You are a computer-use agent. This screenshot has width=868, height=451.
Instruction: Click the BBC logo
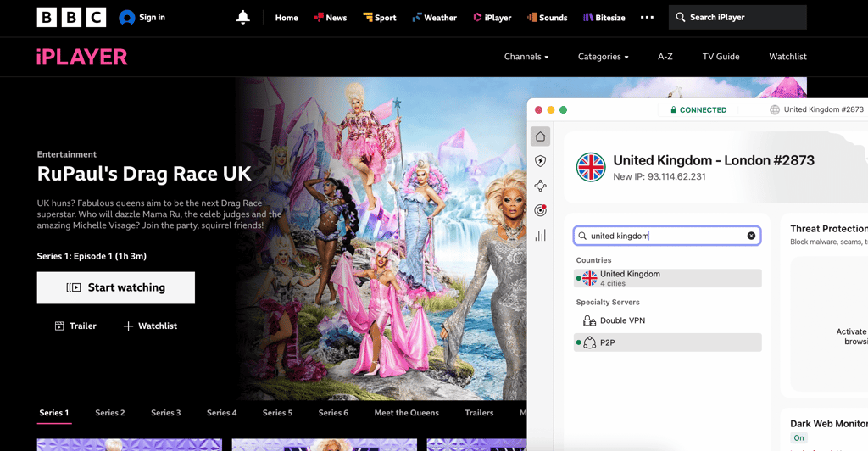pos(71,18)
